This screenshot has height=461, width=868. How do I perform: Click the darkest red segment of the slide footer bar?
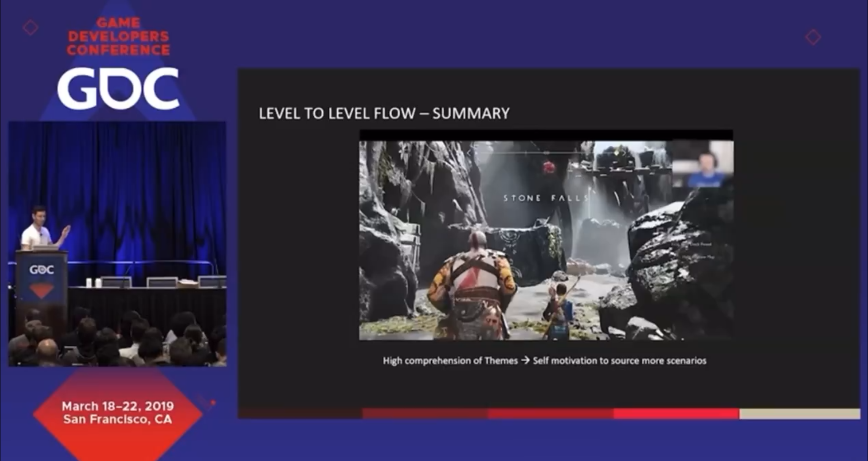click(x=300, y=413)
